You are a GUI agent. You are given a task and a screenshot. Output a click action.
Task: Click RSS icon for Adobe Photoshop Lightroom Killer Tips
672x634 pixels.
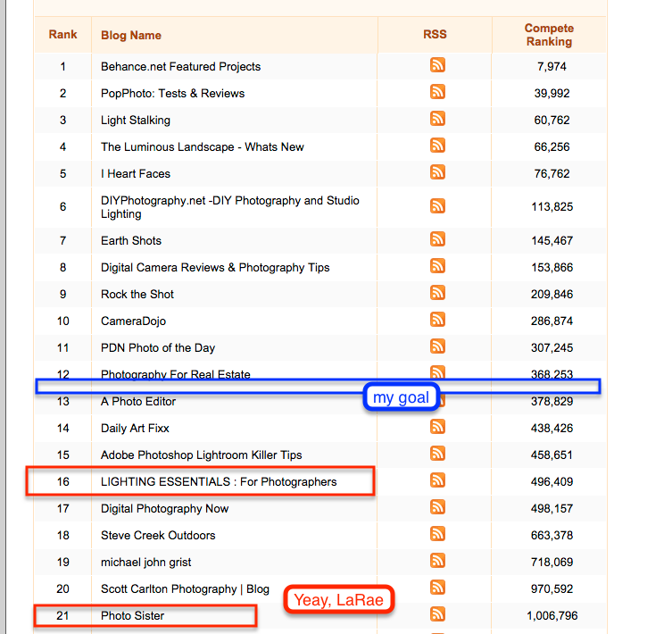coord(437,454)
